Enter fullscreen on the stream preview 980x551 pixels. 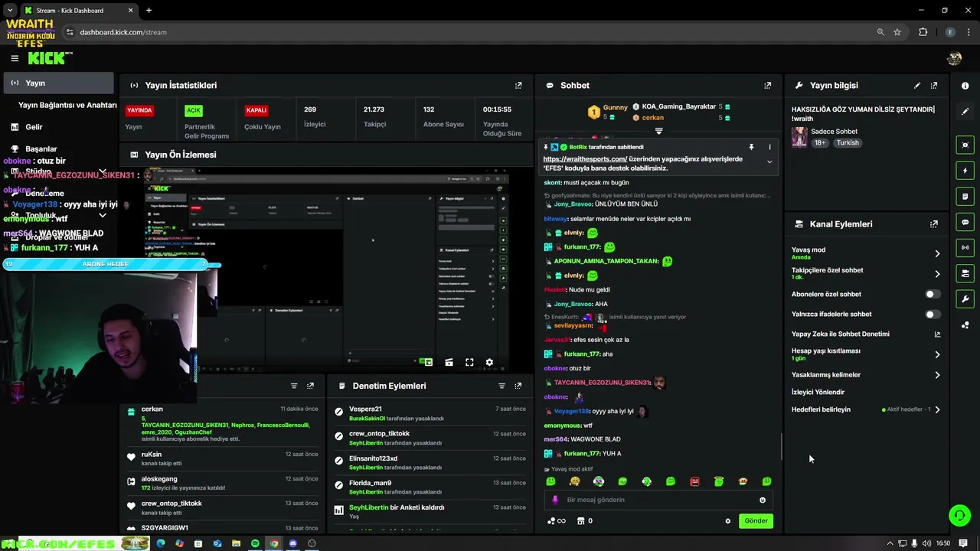469,363
